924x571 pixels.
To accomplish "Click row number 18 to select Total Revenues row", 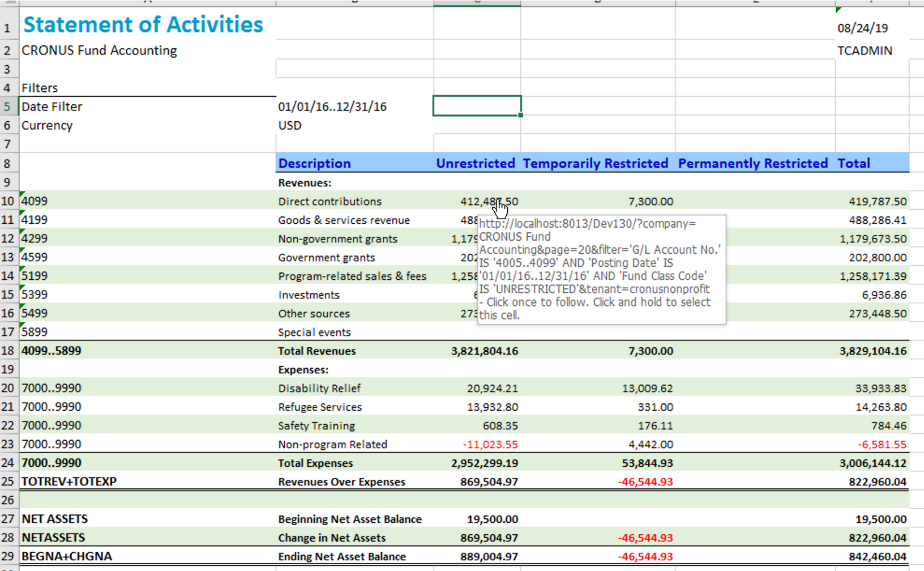I will coord(8,351).
